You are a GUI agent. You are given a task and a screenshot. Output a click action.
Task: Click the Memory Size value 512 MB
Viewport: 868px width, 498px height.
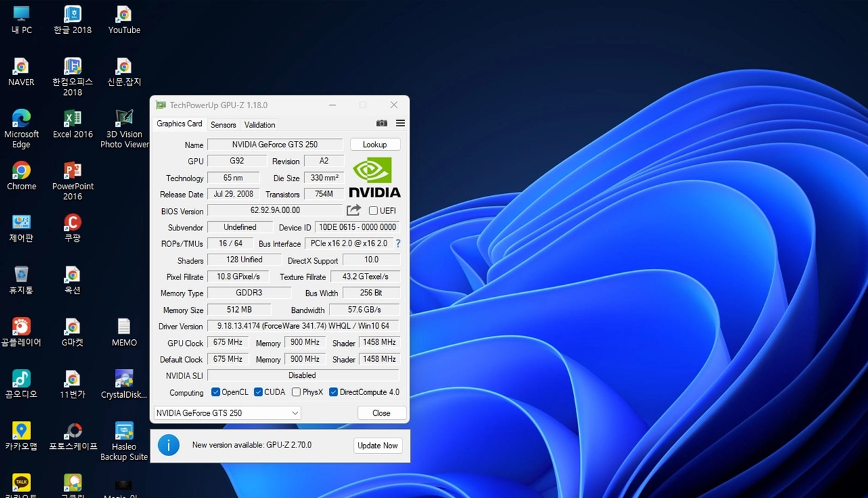point(239,309)
